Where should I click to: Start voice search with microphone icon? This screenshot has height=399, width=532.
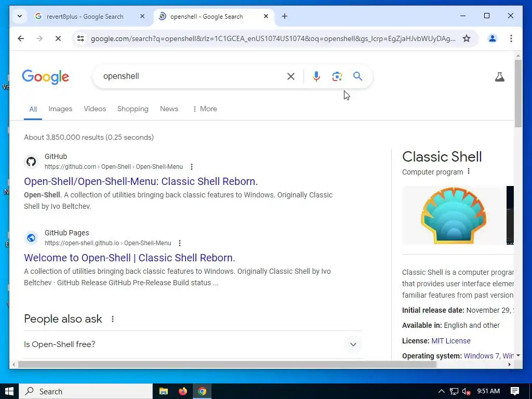tap(316, 76)
